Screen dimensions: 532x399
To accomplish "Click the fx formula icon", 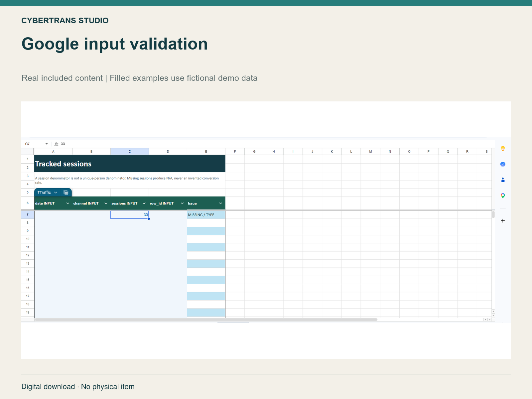I will pyautogui.click(x=56, y=144).
